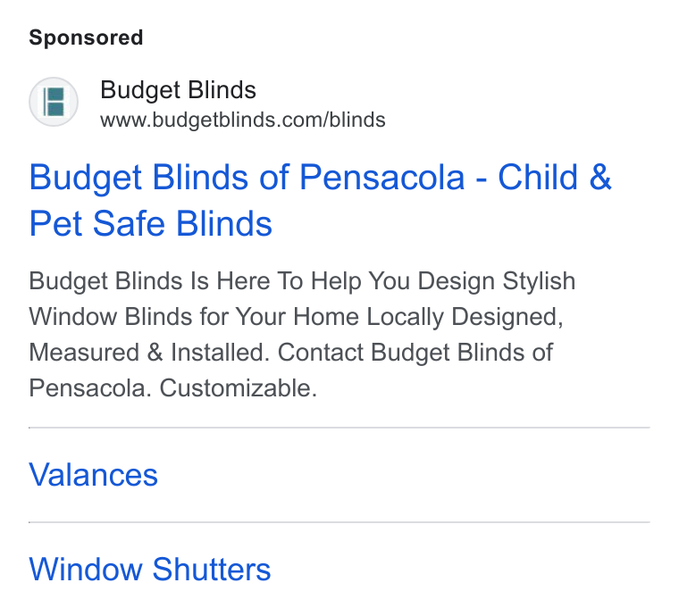Select the 'Child &' part of the headline

pyautogui.click(x=555, y=177)
